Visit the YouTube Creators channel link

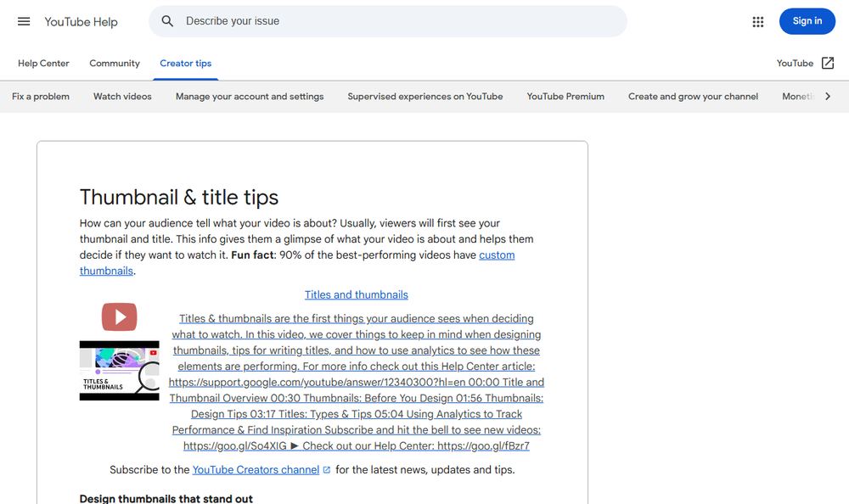[256, 470]
